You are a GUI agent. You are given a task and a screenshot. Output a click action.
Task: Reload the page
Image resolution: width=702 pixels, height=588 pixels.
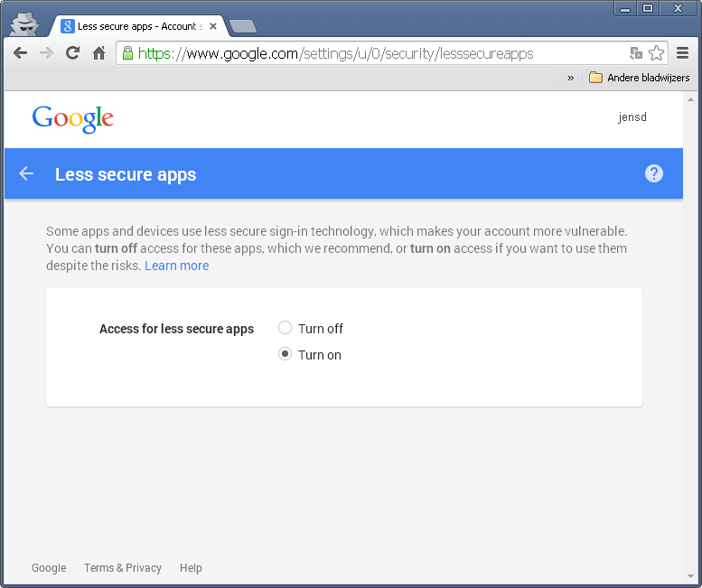click(72, 53)
